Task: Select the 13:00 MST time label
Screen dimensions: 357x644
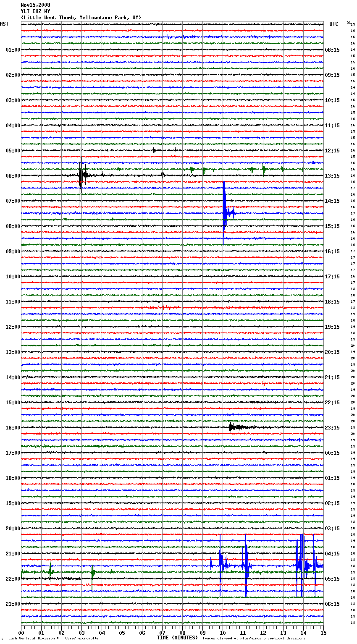Action: [13, 352]
